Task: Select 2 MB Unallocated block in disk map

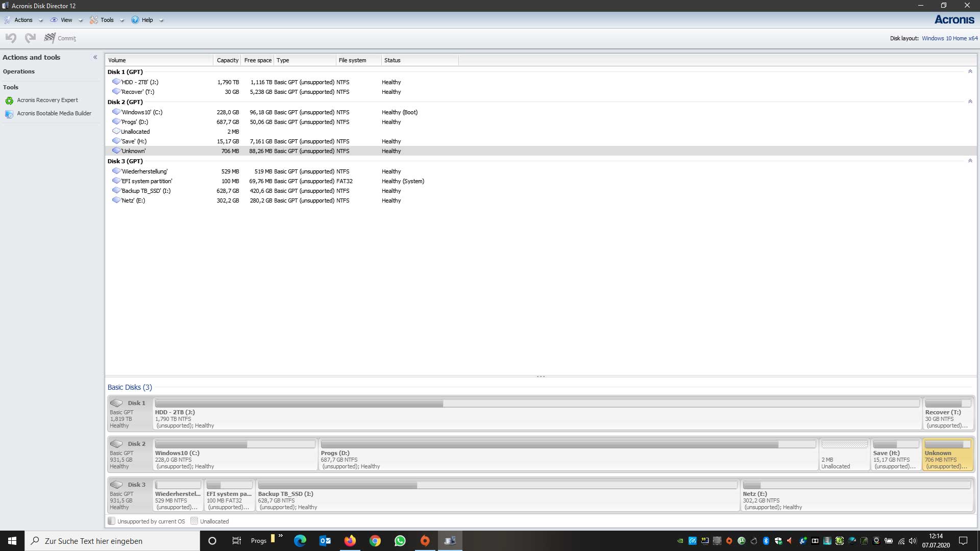Action: [844, 455]
